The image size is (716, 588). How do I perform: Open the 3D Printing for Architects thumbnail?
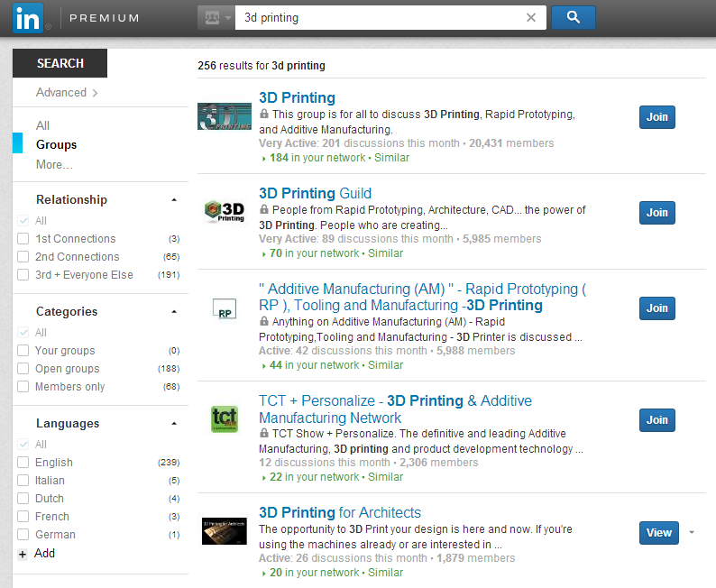point(225,531)
